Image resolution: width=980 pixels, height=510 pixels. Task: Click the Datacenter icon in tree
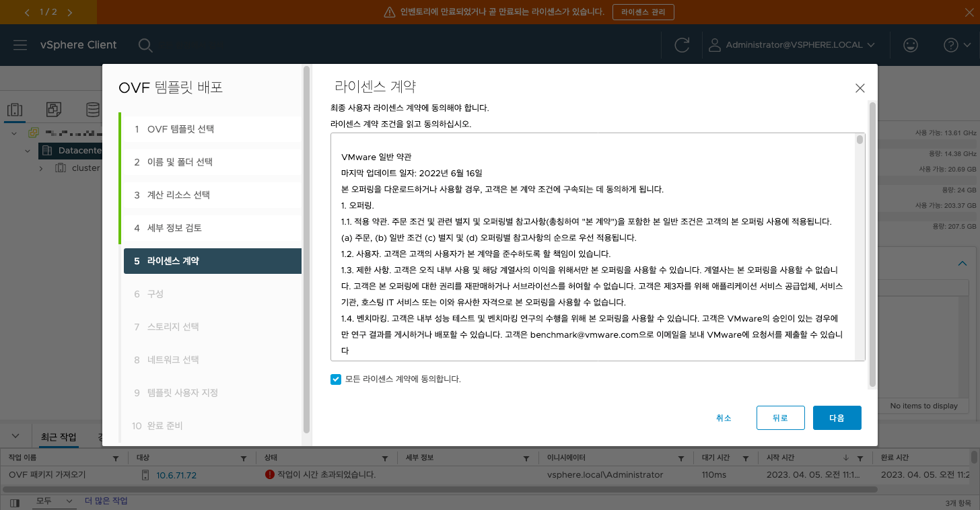tap(46, 150)
